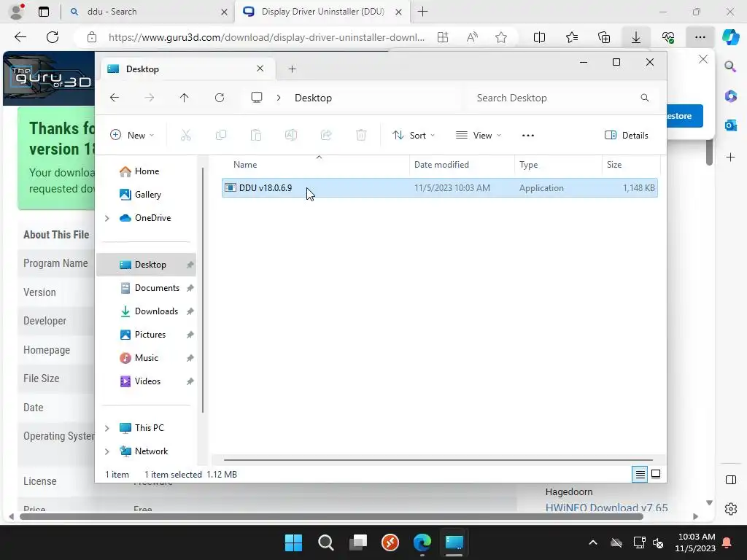The image size is (747, 560).
Task: Open Edge Collections icon
Action: [x=603, y=37]
